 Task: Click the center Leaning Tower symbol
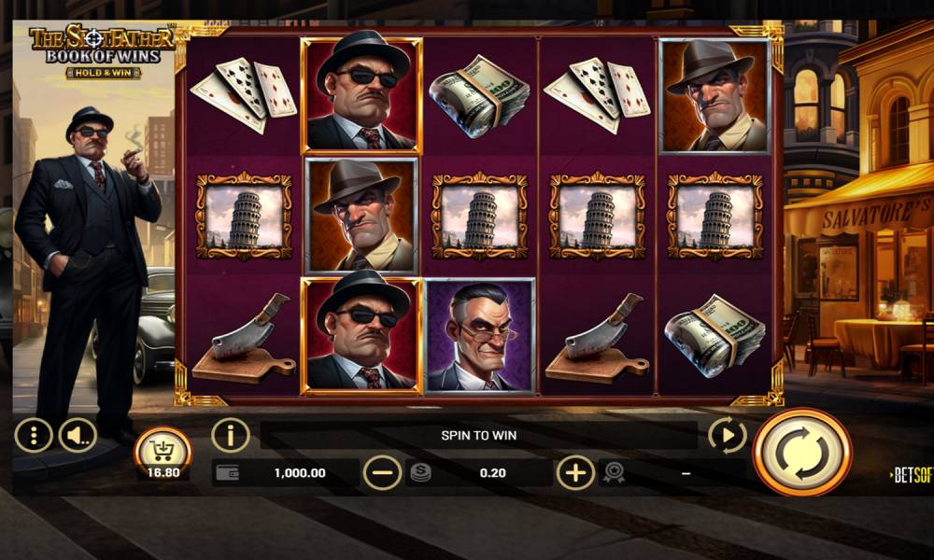479,216
